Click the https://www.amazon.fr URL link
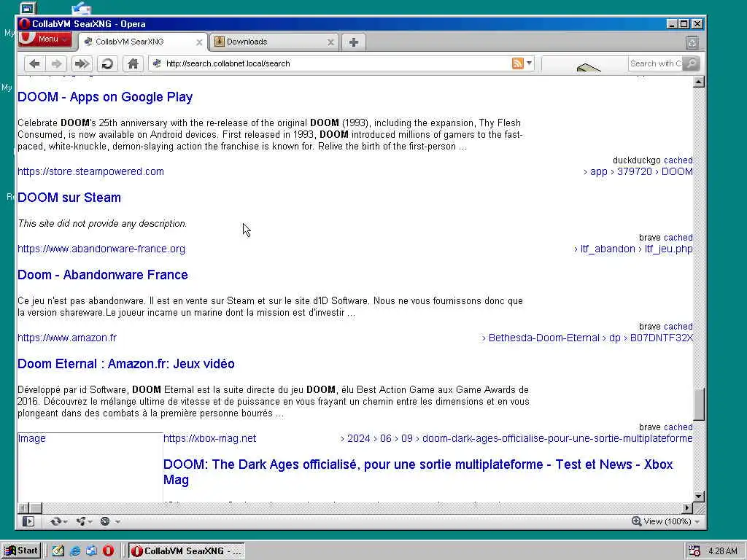The width and height of the screenshot is (747, 560). click(66, 338)
